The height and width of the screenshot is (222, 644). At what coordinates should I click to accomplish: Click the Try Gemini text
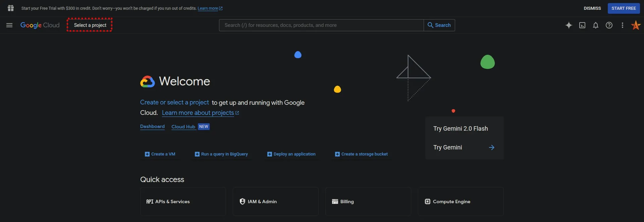coord(447,147)
